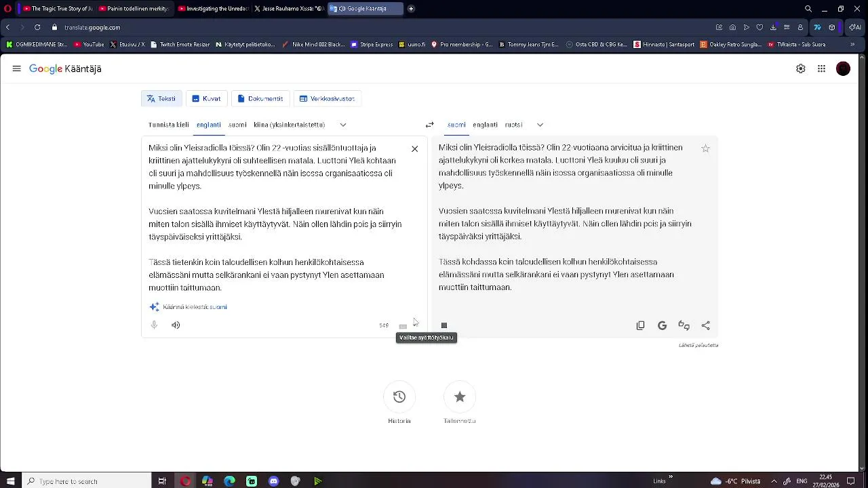
Task: Open Microsoft Edge from the taskbar
Action: [229, 481]
